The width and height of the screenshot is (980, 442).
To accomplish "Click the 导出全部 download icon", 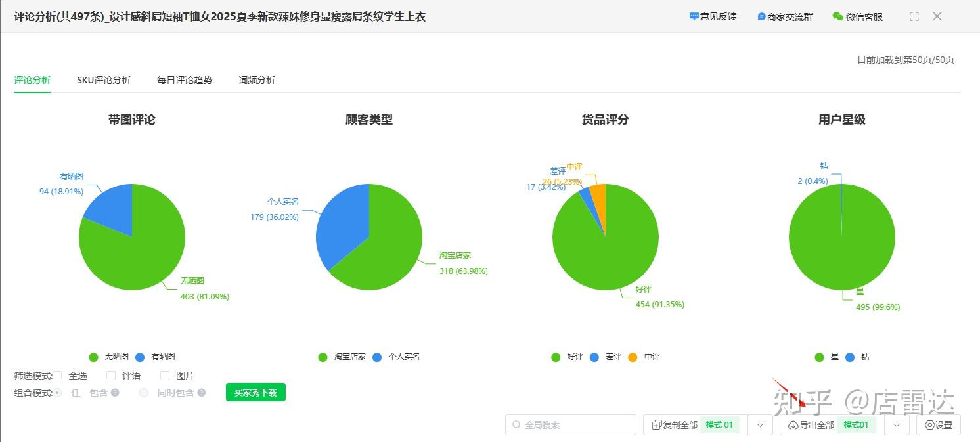I will point(793,425).
